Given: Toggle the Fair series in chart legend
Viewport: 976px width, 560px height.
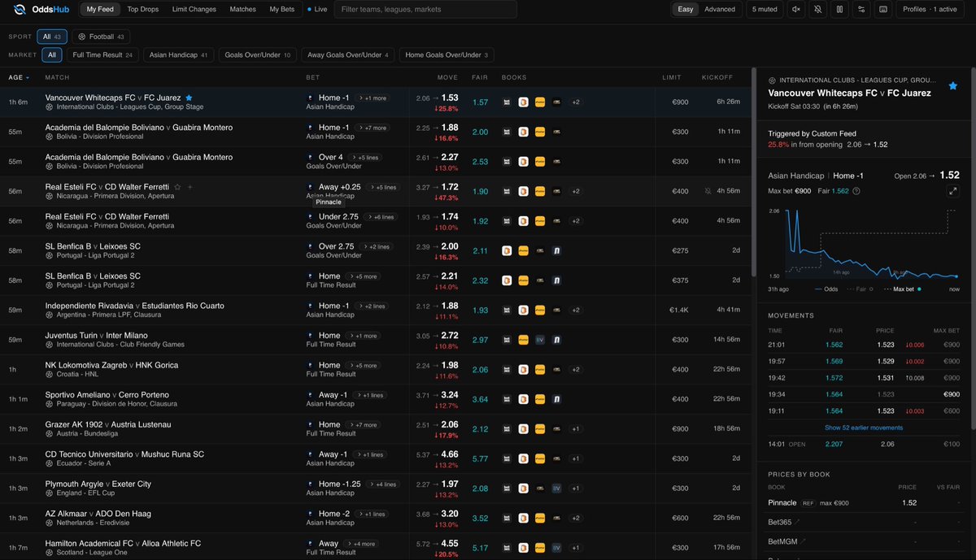Looking at the screenshot, I should click(861, 289).
